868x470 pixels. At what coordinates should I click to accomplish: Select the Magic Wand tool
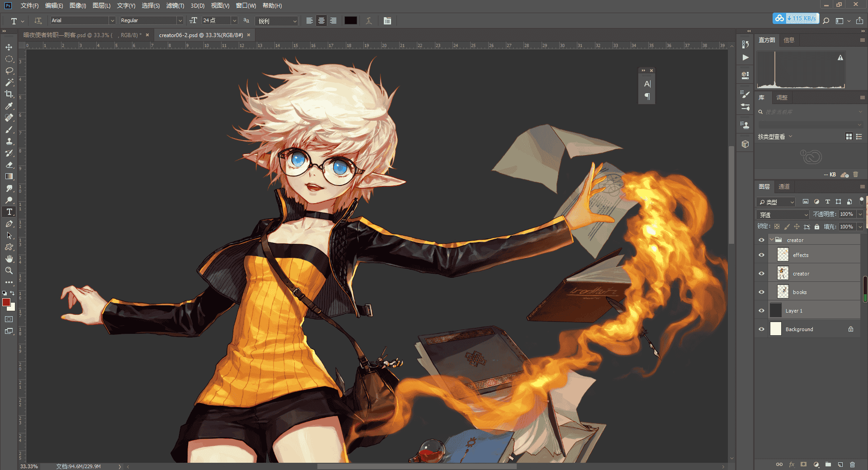tap(9, 82)
